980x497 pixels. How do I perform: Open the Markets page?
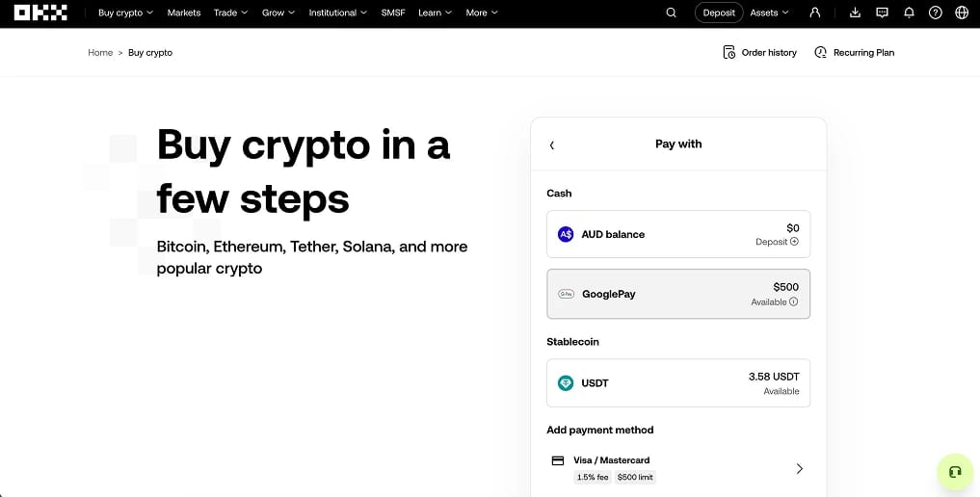[x=184, y=13]
